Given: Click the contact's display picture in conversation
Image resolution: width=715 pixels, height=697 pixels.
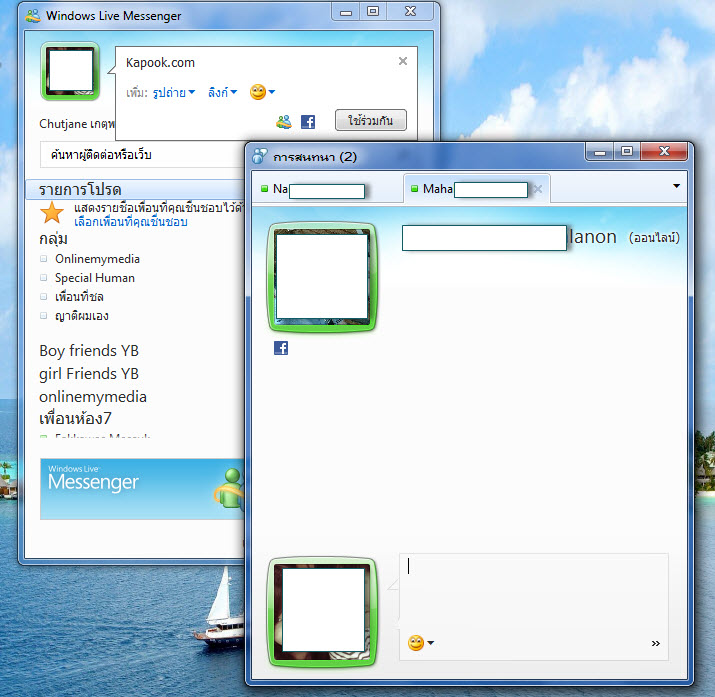Looking at the screenshot, I should 322,277.
